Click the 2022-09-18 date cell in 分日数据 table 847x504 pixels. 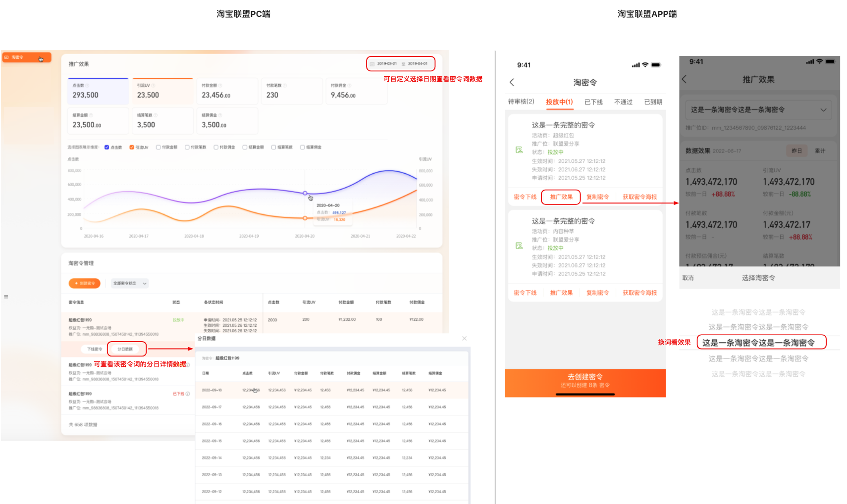click(x=212, y=390)
